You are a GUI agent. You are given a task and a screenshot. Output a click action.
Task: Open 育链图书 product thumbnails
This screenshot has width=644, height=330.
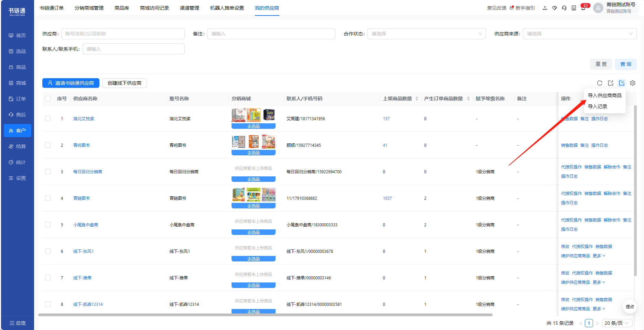[x=254, y=195]
